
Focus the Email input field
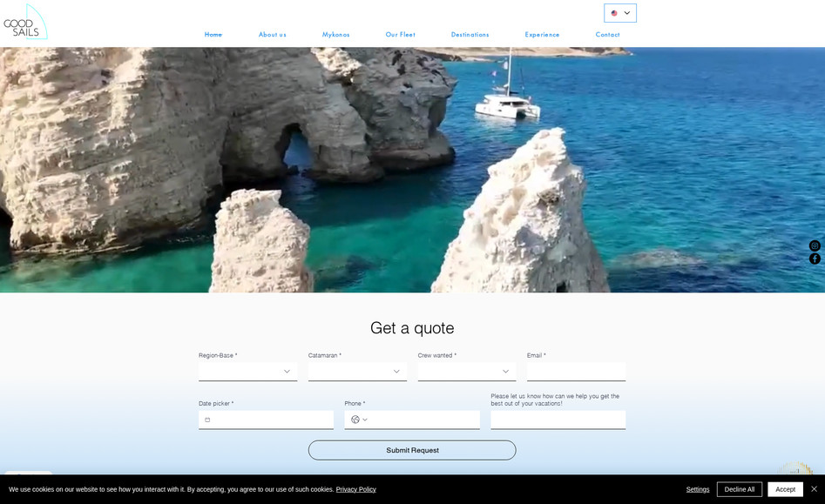(x=576, y=372)
